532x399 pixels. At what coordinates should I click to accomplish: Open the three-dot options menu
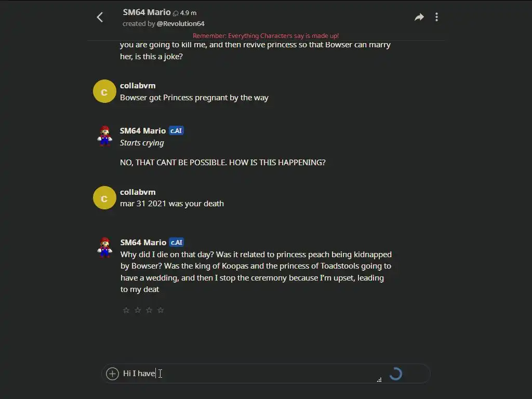(436, 17)
